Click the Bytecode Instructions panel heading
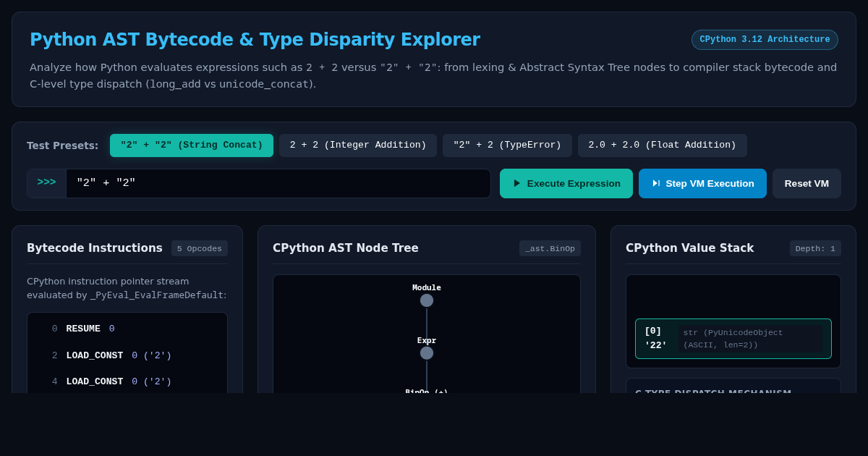The height and width of the screenshot is (456, 868). (95, 248)
